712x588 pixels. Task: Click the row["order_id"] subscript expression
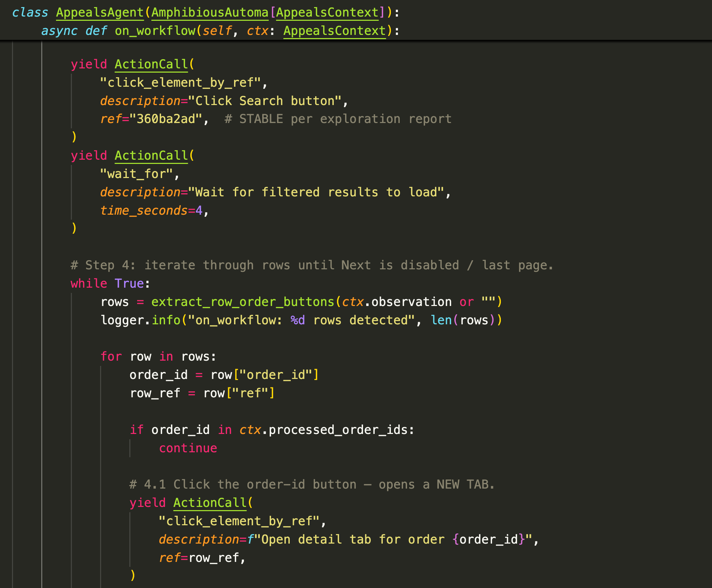point(264,375)
